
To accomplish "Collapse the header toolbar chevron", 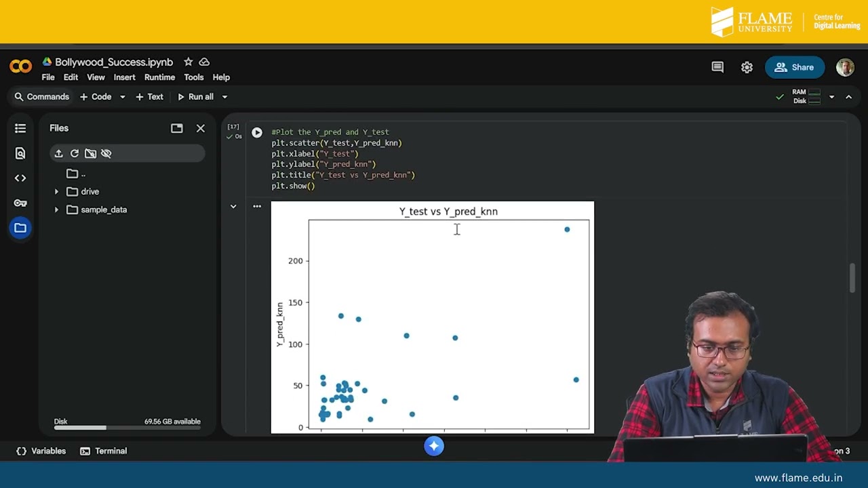I will (848, 97).
